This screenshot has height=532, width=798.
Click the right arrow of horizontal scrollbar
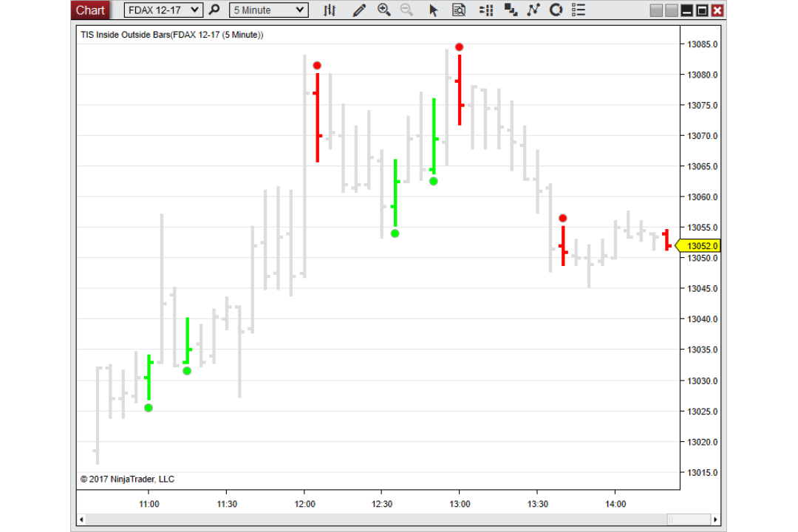[715, 519]
